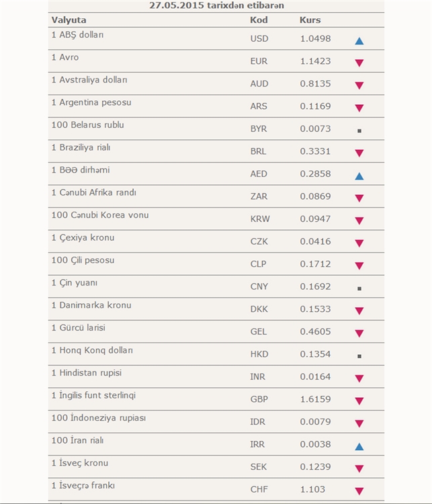
Task: Click the unchanged square marker for HKD
Action: [359, 355]
